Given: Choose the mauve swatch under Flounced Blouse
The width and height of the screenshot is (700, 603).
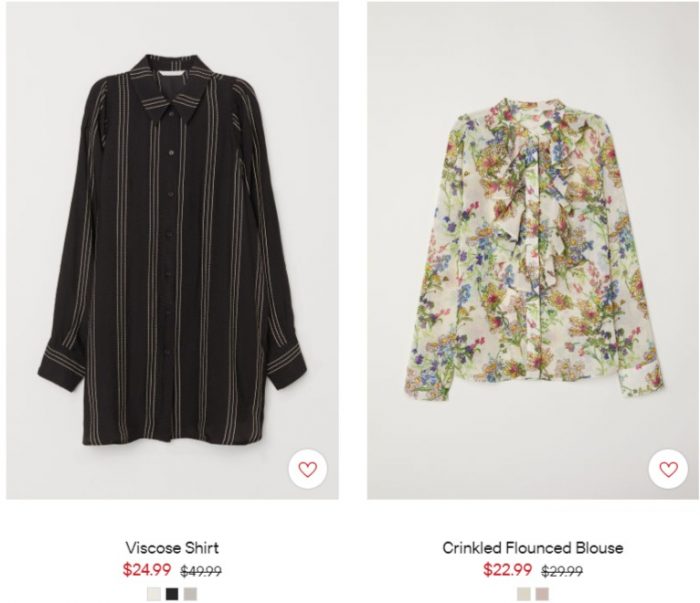Looking at the screenshot, I should pos(542,594).
